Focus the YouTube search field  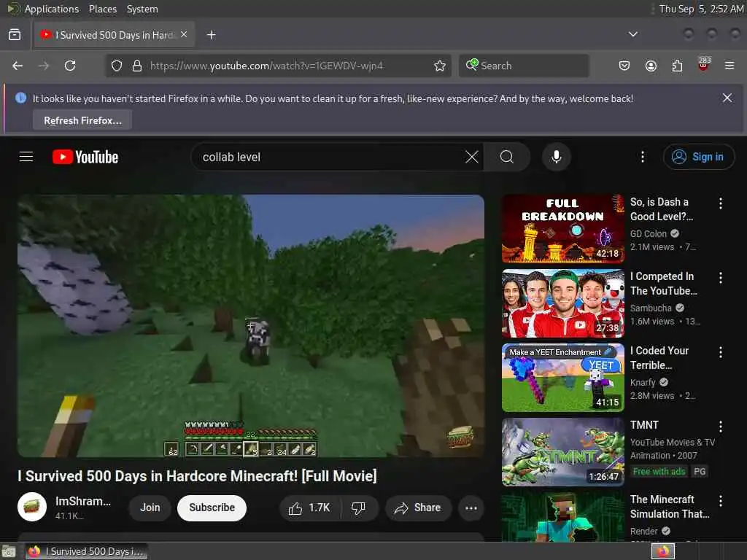pyautogui.click(x=329, y=157)
